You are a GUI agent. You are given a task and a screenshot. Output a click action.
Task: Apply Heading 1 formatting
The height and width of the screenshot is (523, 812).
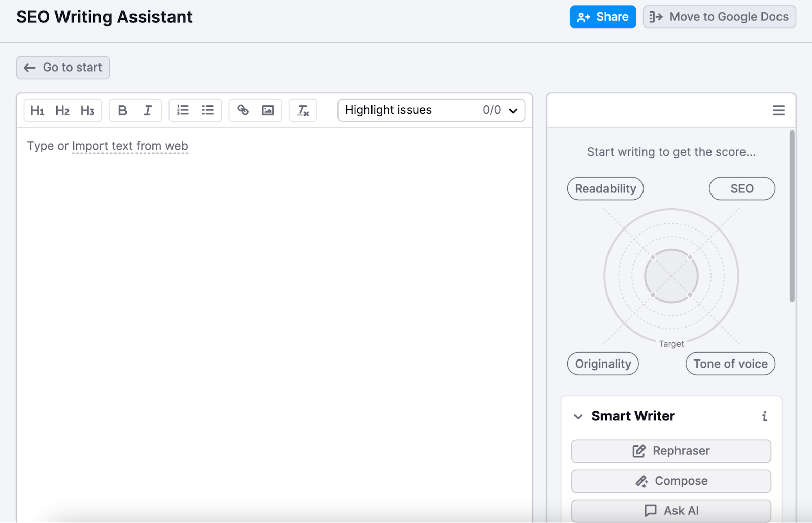pyautogui.click(x=38, y=110)
